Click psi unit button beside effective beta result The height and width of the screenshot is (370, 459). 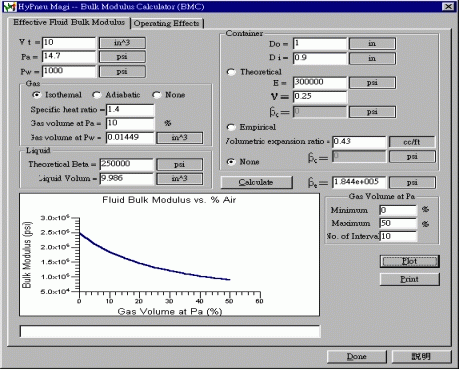tap(412, 182)
